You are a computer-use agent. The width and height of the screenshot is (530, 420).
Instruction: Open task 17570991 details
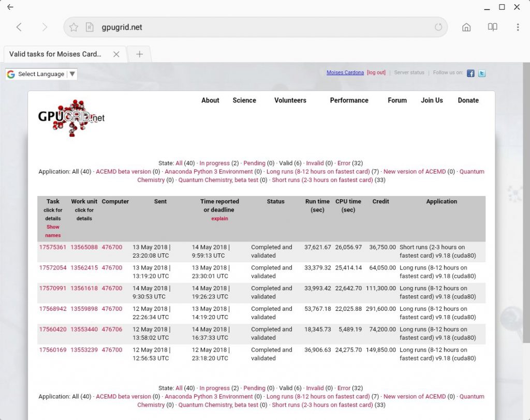tap(53, 288)
